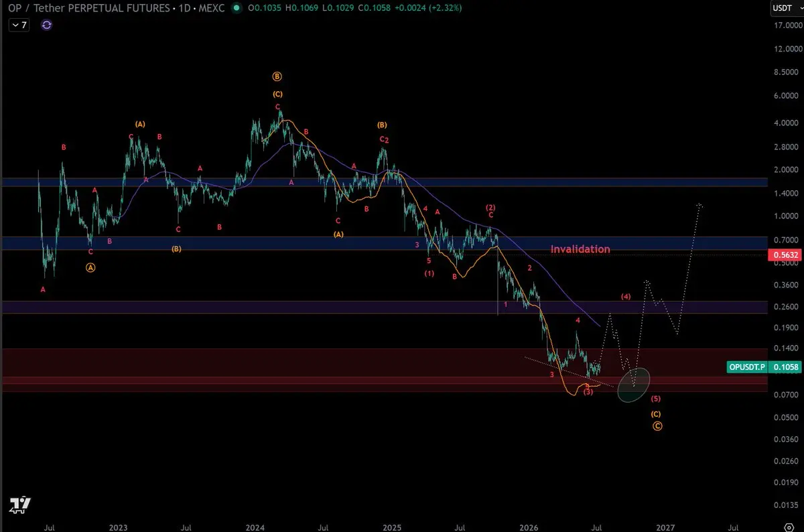Expand the collapsed indicators legend showing 7
Screen dimensions: 804x532
pyautogui.click(x=19, y=25)
